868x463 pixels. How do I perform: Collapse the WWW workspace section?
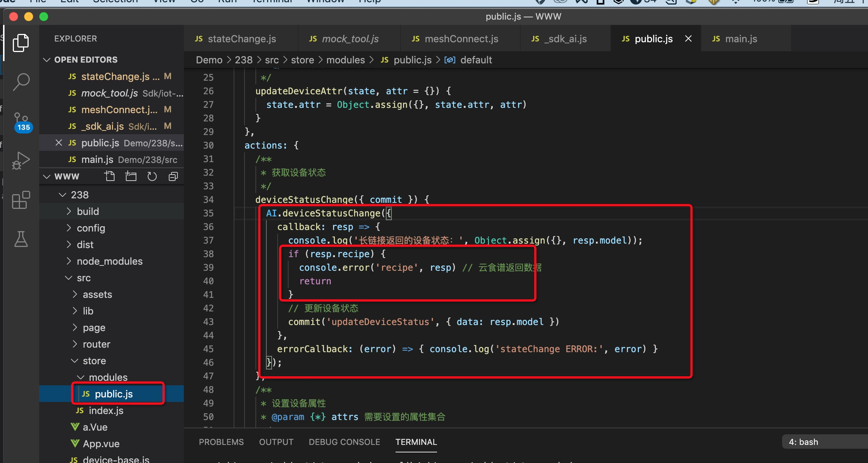(x=47, y=176)
